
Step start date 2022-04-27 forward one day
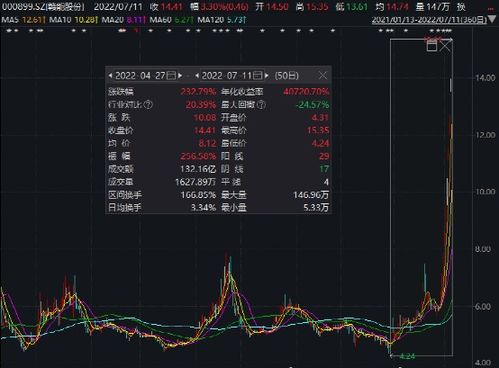point(180,76)
